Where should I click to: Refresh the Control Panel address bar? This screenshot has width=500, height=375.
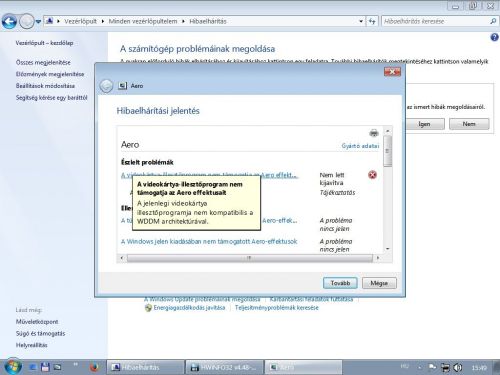point(372,21)
